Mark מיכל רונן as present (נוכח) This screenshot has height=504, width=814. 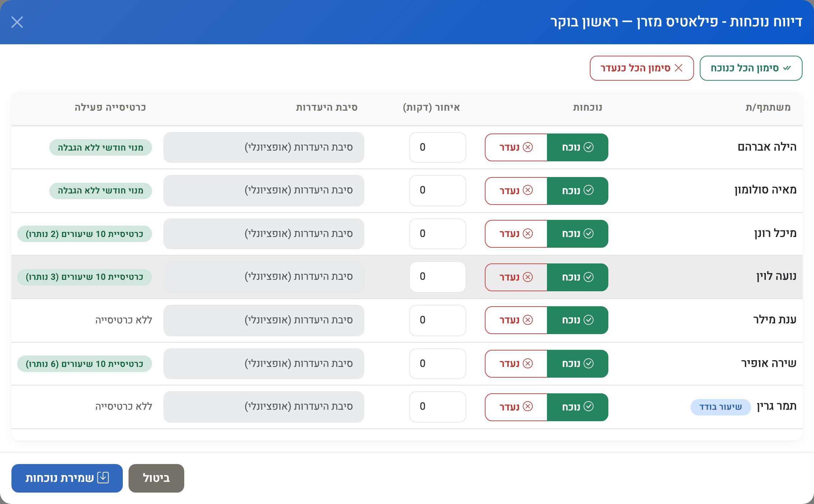tap(577, 234)
